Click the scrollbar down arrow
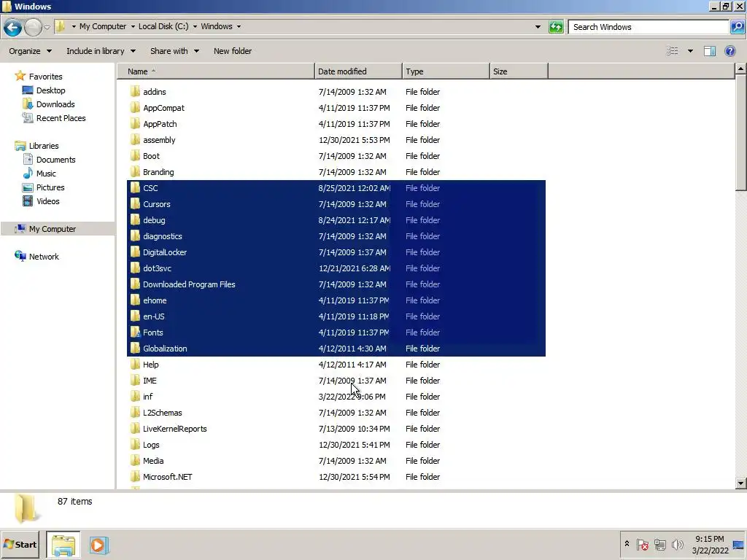Image resolution: width=747 pixels, height=560 pixels. [x=740, y=483]
